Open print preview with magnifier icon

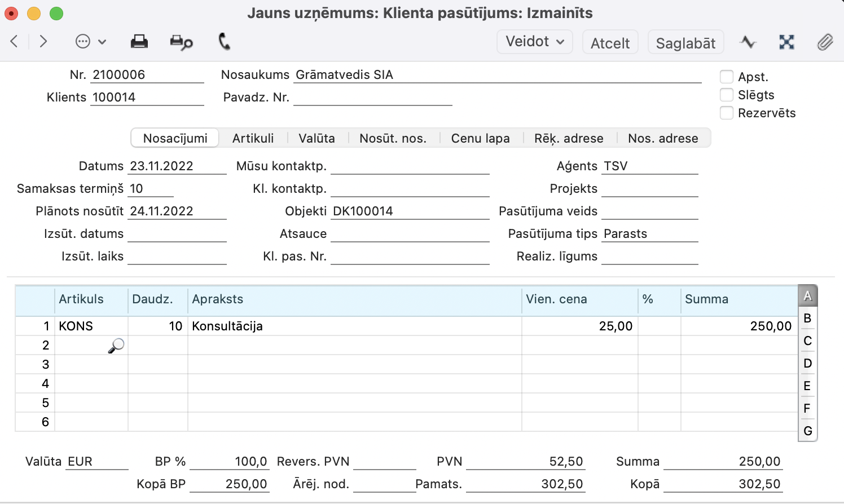click(181, 42)
